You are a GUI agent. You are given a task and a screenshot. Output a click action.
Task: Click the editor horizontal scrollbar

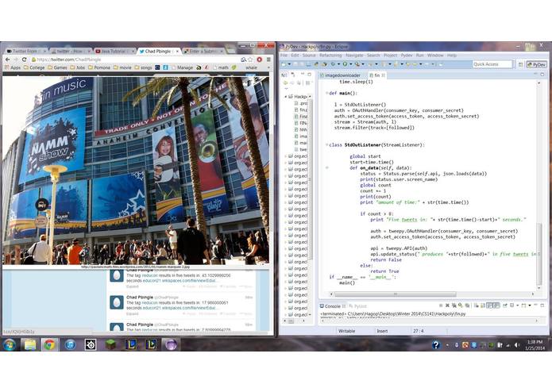click(x=395, y=294)
